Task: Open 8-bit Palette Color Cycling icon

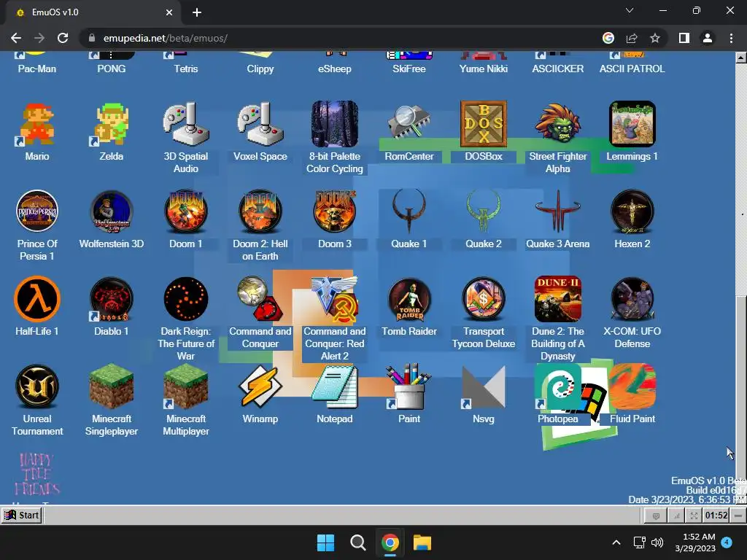Action: coord(334,125)
